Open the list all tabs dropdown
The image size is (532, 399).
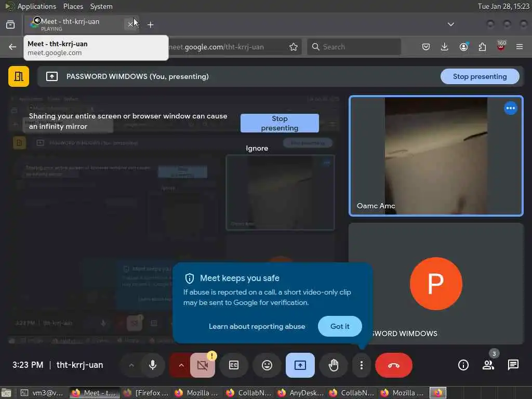(450, 24)
